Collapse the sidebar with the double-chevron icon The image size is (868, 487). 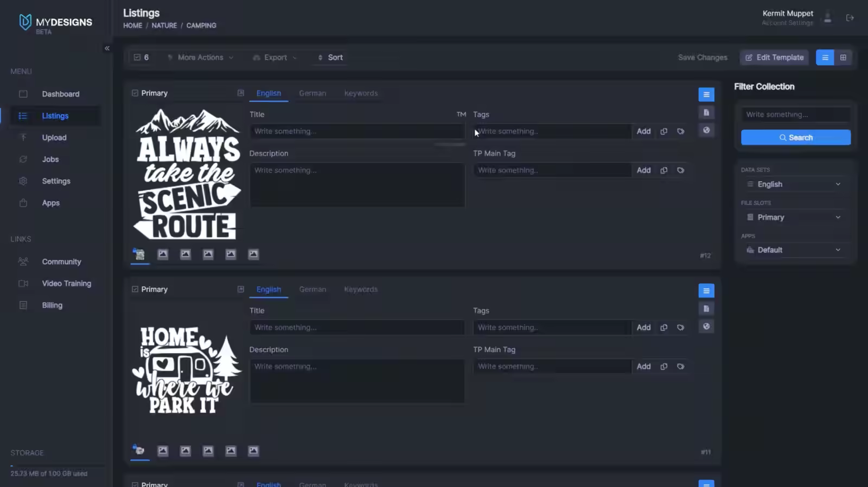[107, 48]
